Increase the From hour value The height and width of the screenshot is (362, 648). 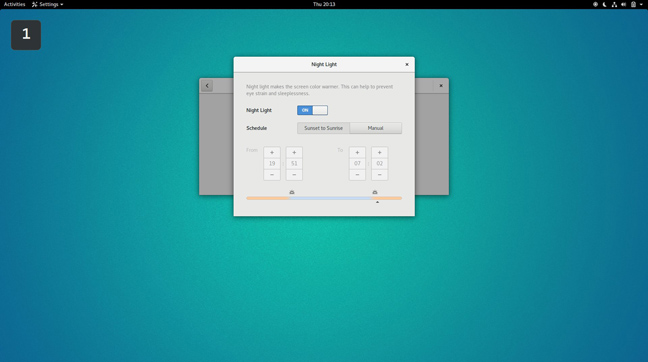coord(272,152)
